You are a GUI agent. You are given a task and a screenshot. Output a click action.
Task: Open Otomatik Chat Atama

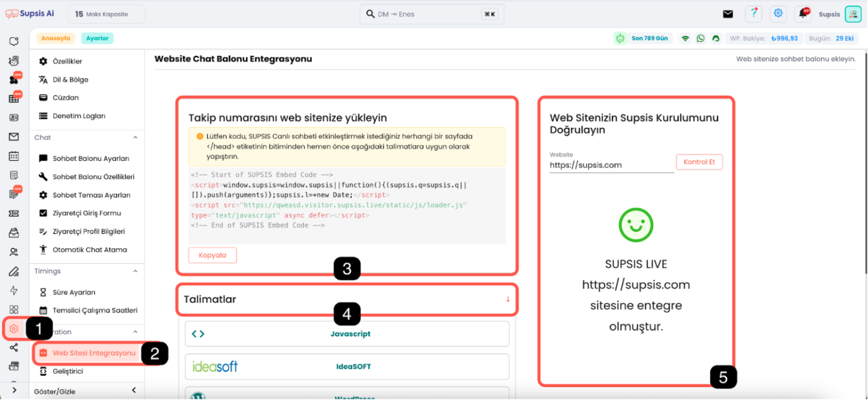point(90,250)
